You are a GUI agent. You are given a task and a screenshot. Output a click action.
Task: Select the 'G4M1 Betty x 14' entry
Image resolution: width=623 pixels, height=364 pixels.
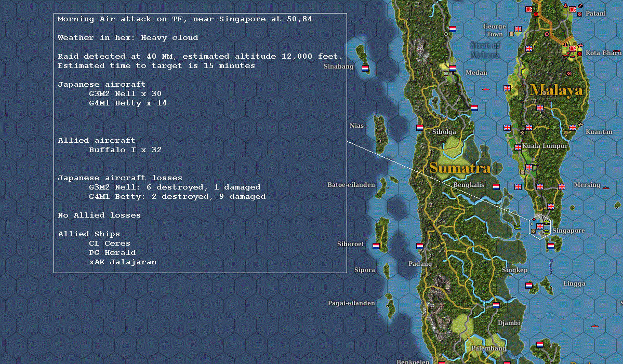pyautogui.click(x=127, y=103)
